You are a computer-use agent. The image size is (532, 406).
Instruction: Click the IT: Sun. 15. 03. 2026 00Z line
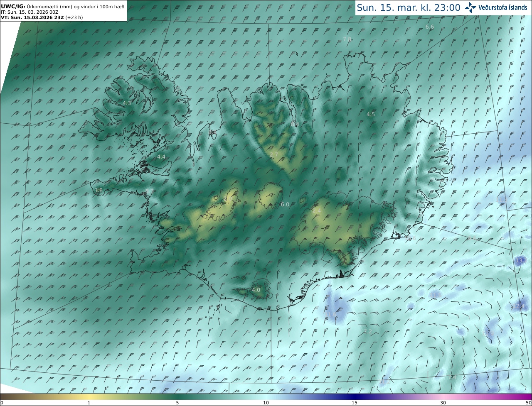click(30, 12)
